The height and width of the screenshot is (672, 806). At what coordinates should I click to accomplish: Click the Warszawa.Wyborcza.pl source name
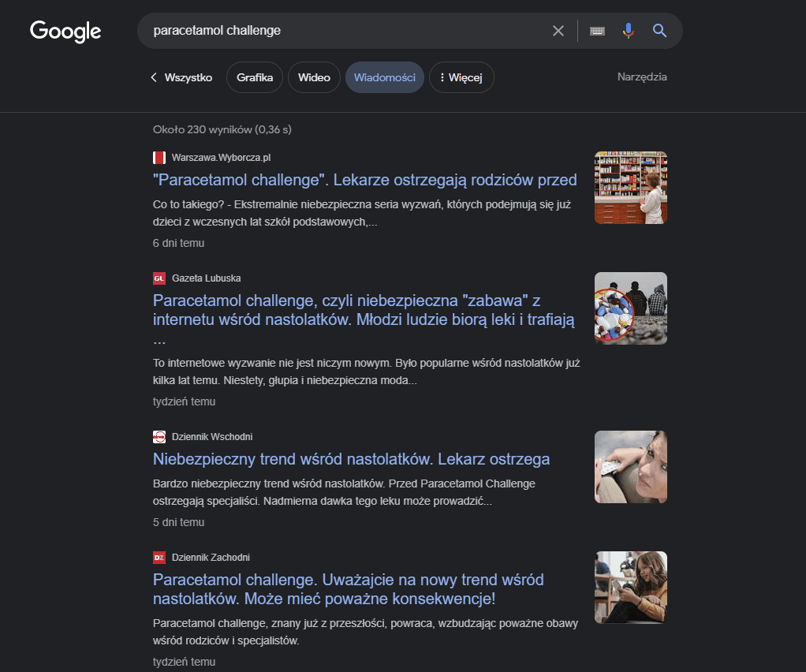pos(221,157)
